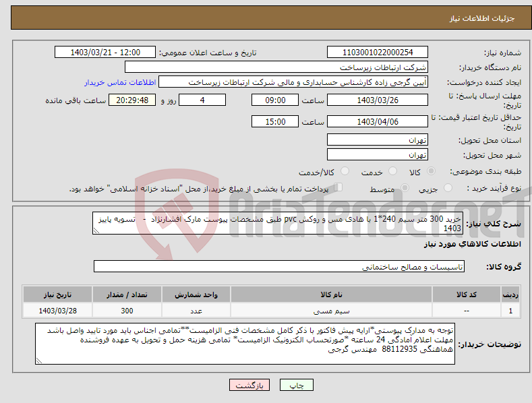
Task: Click the remaining time field 20:29:48
Action: coord(132,100)
